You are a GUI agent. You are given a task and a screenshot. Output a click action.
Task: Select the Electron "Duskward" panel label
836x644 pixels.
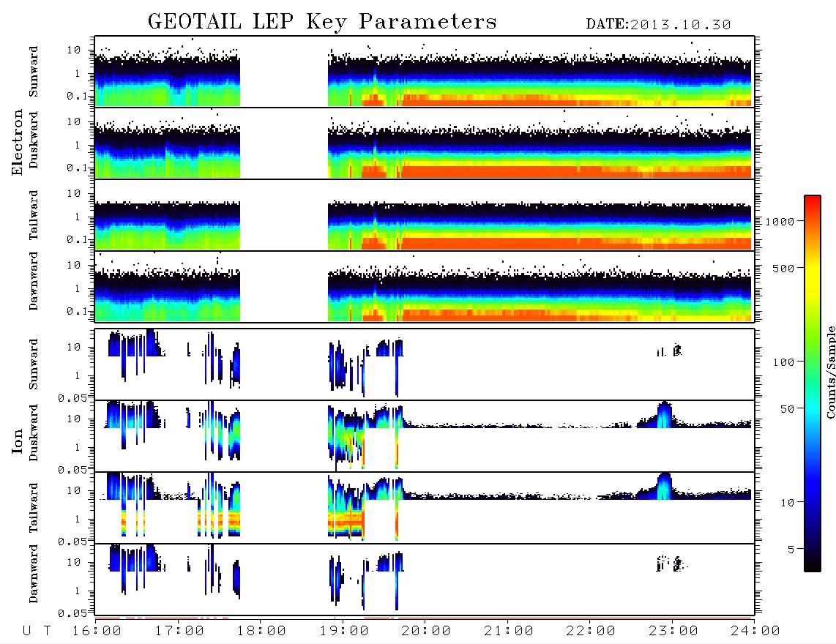(x=34, y=141)
